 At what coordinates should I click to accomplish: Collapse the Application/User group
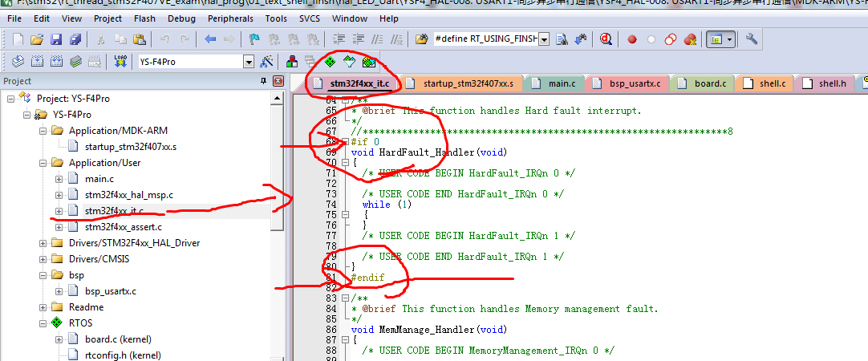tap(43, 163)
